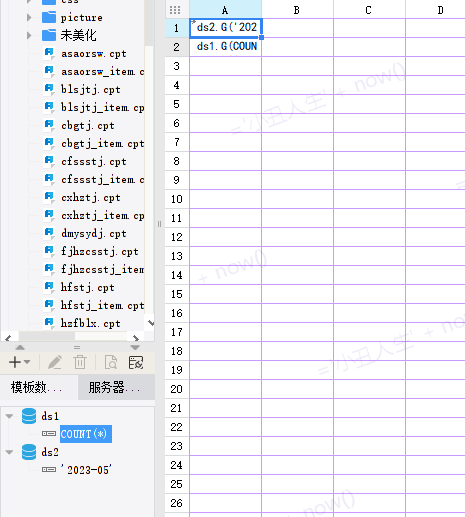Select fjhzcsstj_item file
465x517 pixels.
(x=103, y=269)
